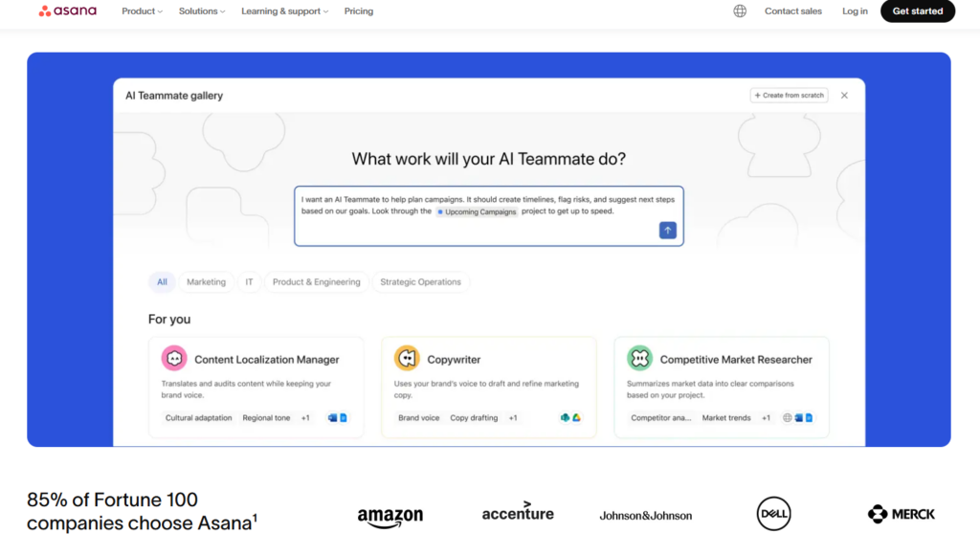Screen dimensions: 980x556
Task: Open the Pricing page
Action: click(359, 11)
